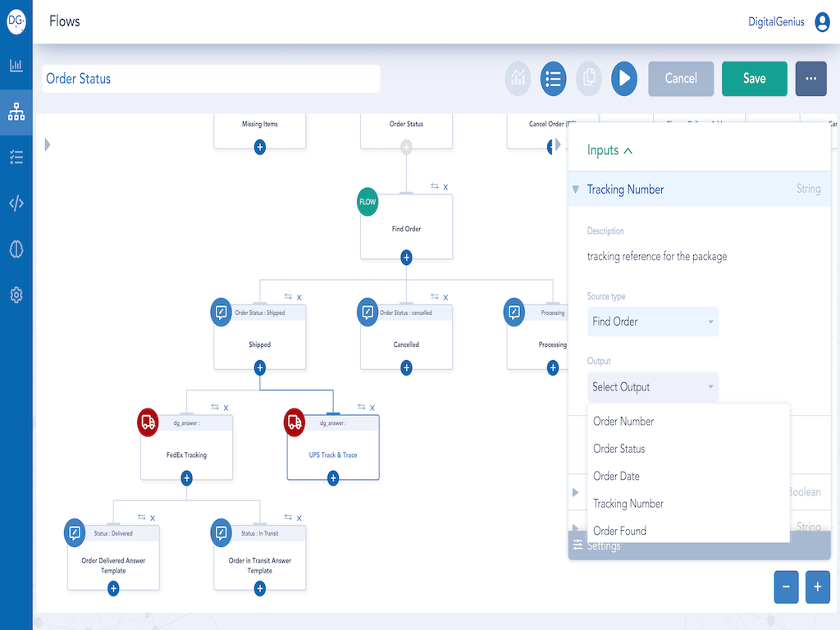Open the settings gear in sidebar
Image resolution: width=840 pixels, height=630 pixels.
click(x=16, y=295)
